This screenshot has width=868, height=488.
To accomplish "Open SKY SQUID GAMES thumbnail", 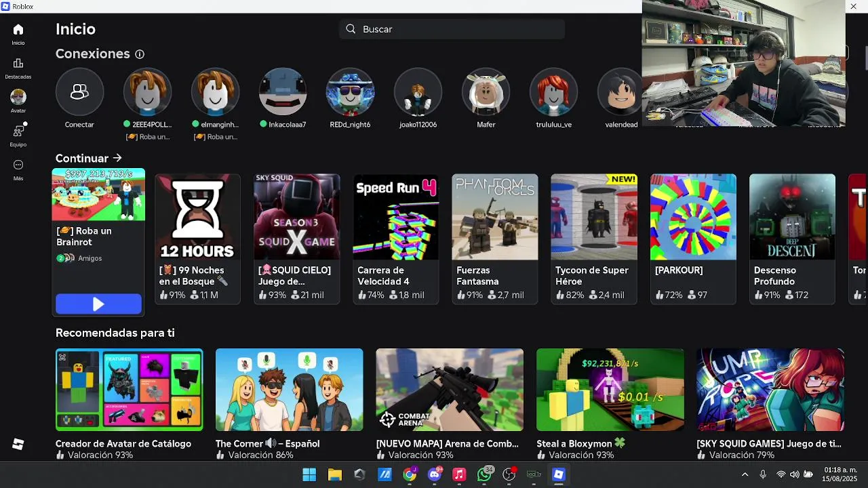I will pos(770,390).
